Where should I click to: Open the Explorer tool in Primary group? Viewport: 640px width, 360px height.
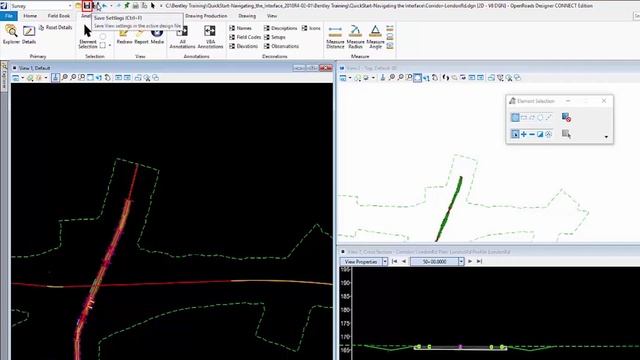[x=11, y=34]
